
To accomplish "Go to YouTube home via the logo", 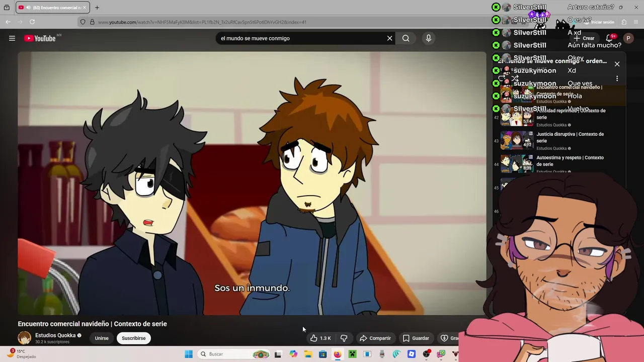I will (40, 38).
